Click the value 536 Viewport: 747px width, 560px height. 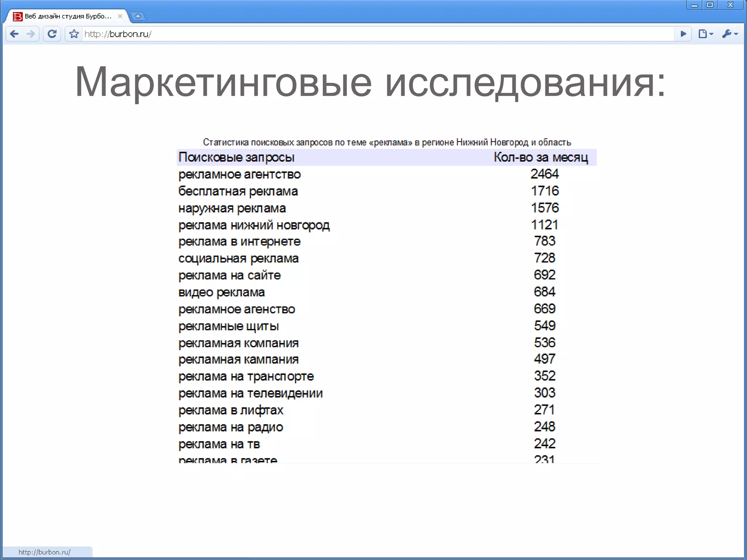(x=545, y=342)
